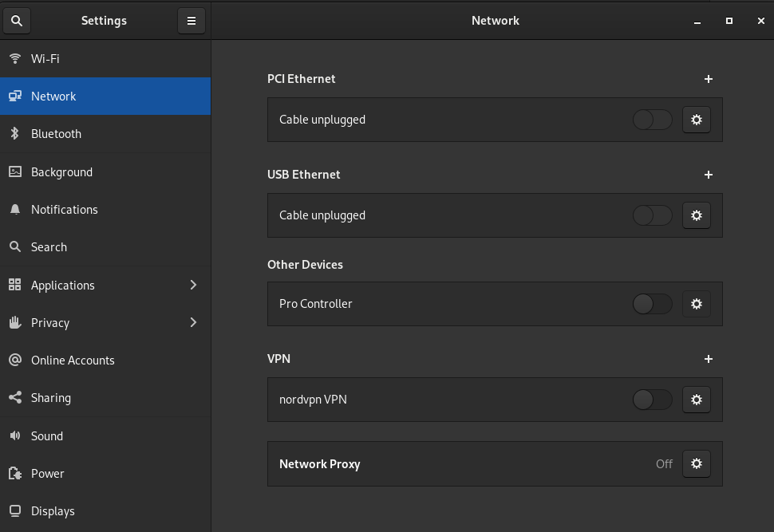Open the Bluetooth settings icon
774x532 pixels.
pos(14,133)
